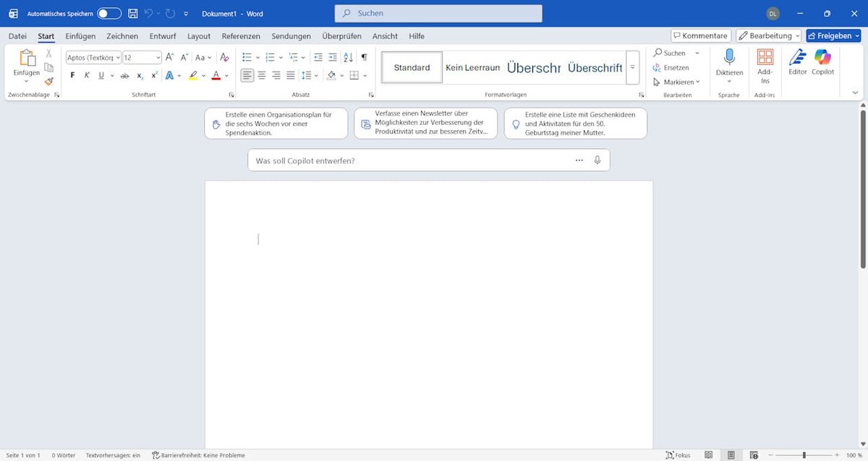
Task: Click the zoom slider handle in status bar
Action: [x=804, y=455]
